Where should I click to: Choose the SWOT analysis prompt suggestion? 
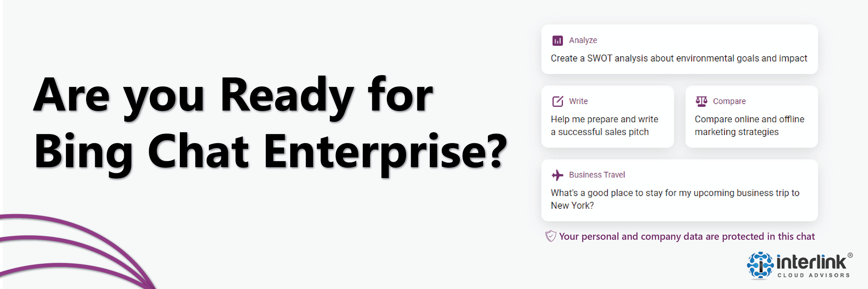click(679, 58)
